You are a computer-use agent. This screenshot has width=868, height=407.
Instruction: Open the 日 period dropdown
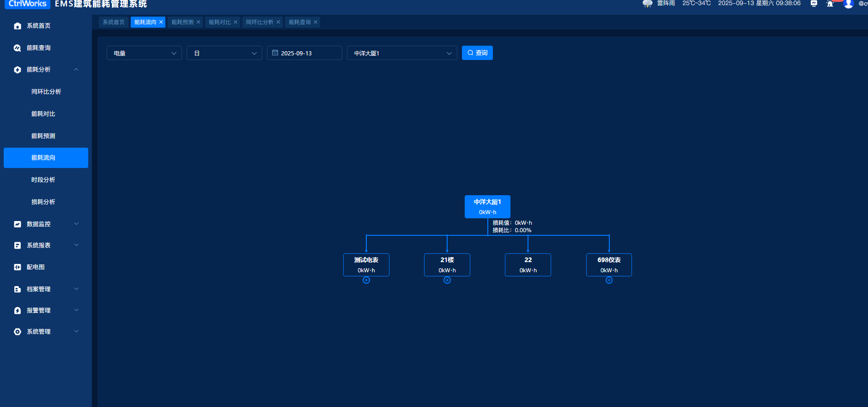(225, 53)
